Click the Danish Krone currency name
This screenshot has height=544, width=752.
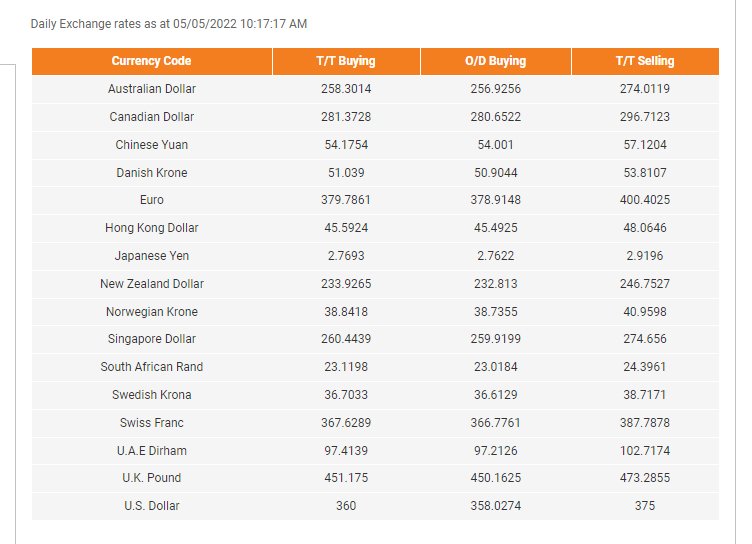(x=152, y=173)
